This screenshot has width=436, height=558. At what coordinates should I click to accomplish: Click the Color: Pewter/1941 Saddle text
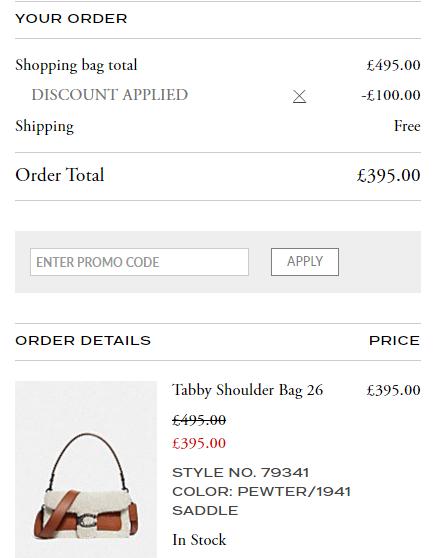262,501
